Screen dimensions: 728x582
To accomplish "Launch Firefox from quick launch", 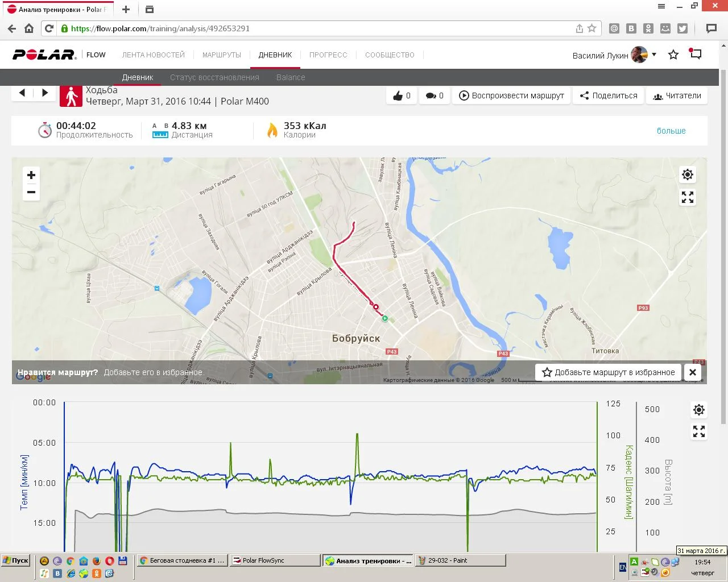I will [97, 561].
